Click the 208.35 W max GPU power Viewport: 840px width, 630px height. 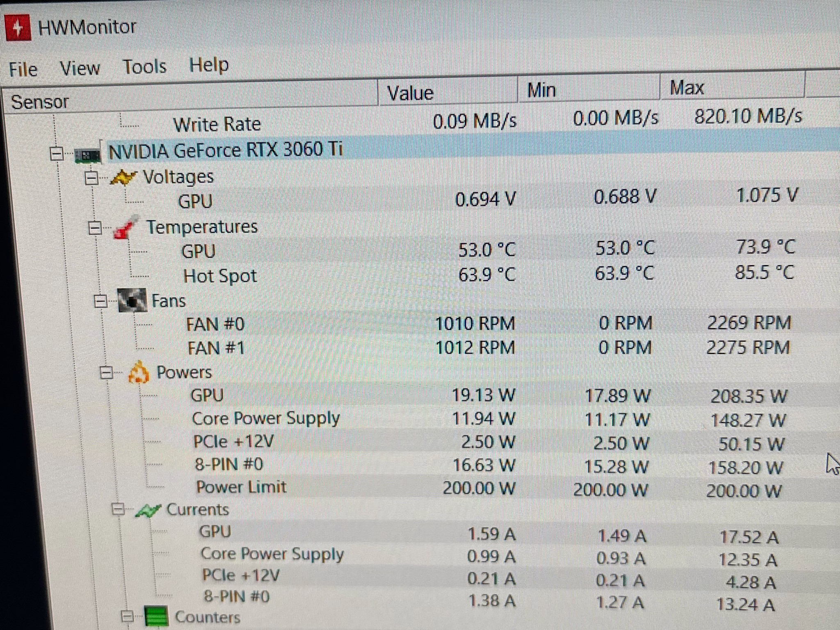coord(749,397)
